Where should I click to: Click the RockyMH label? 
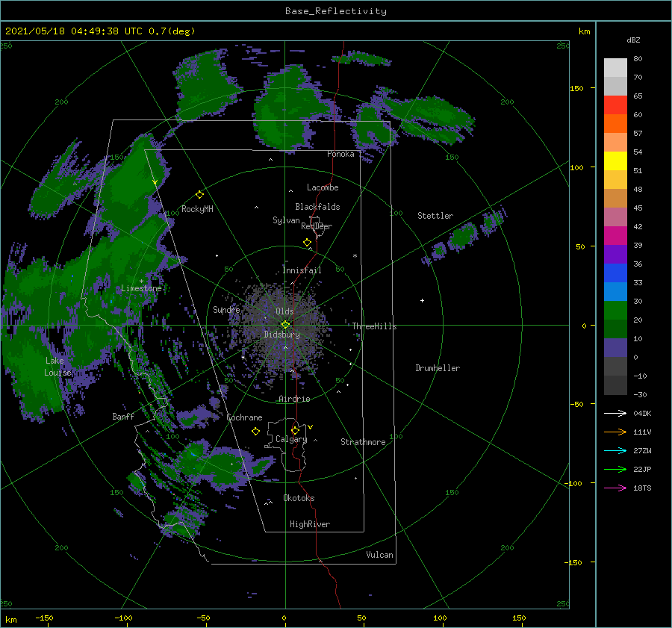pos(197,209)
